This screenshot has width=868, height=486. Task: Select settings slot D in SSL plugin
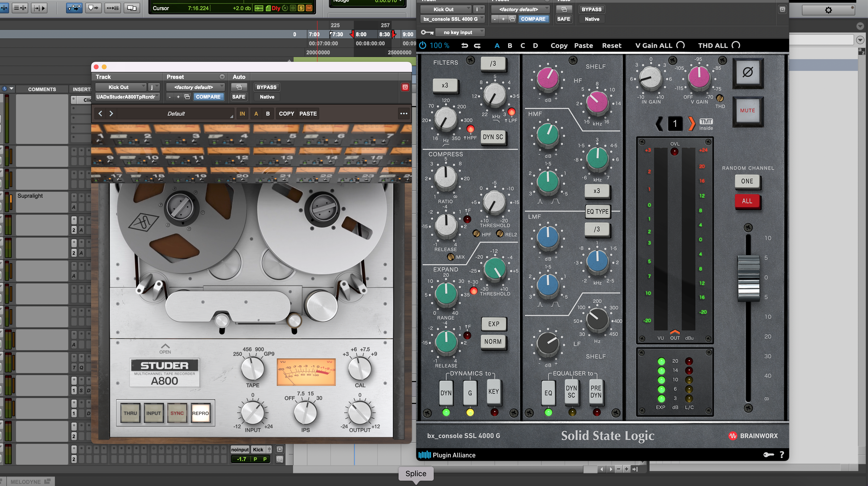tap(535, 46)
